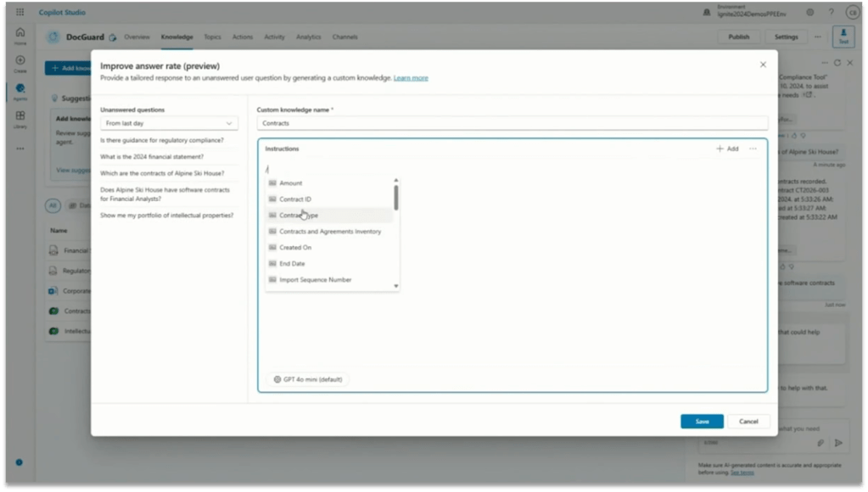
Task: Refresh the test chat panel
Action: [837, 63]
